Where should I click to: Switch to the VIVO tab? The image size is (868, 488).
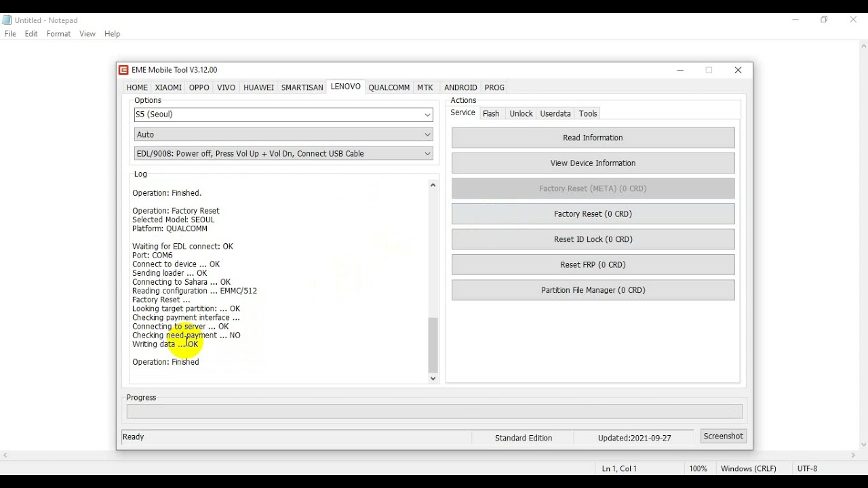[226, 87]
